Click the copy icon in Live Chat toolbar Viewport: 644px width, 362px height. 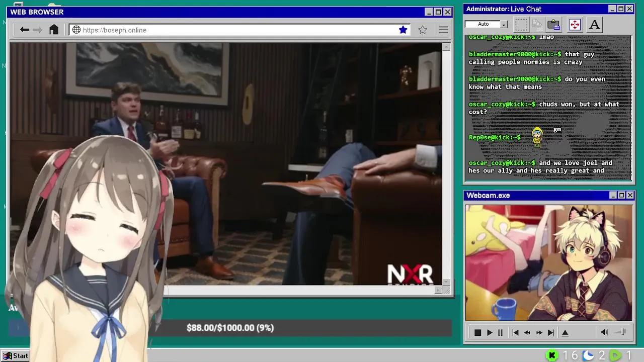537,24
